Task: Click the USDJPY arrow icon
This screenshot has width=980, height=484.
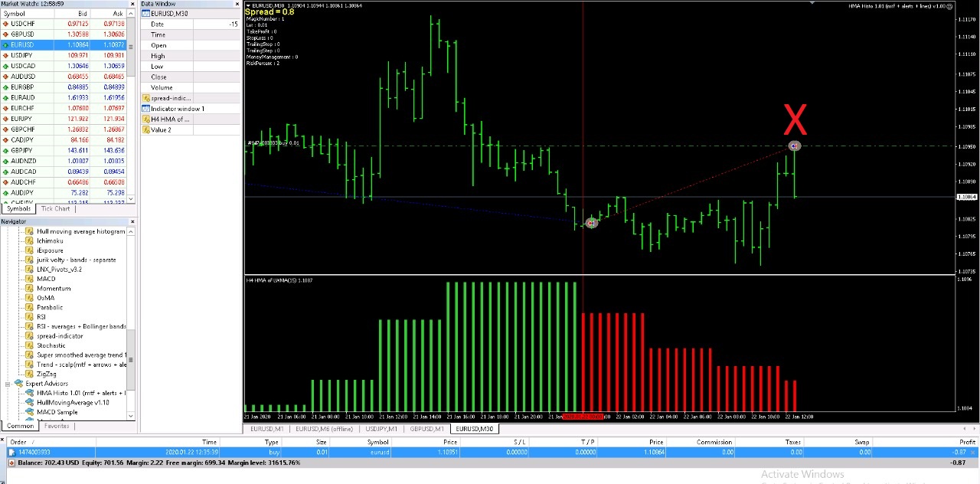Action: [6, 55]
